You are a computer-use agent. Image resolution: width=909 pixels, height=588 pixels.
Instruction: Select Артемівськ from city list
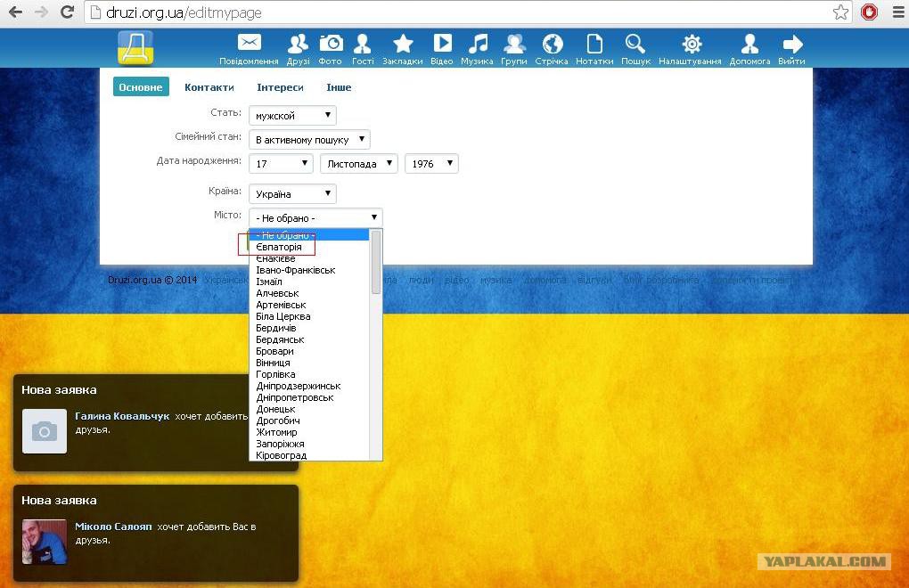click(x=309, y=305)
